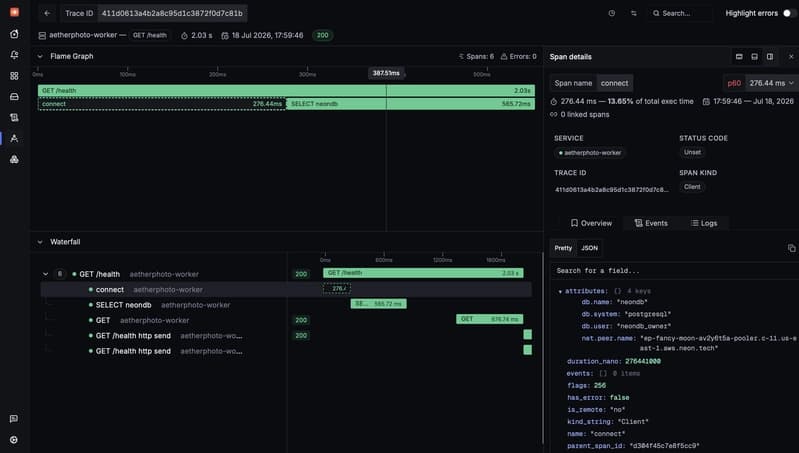Open the Services icon in sidebar
The image size is (799, 453).
14,34
